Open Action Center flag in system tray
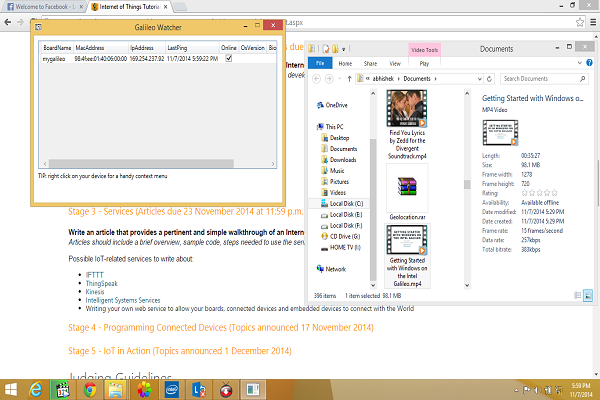Viewport: 600px width, 400px height. coord(527,390)
